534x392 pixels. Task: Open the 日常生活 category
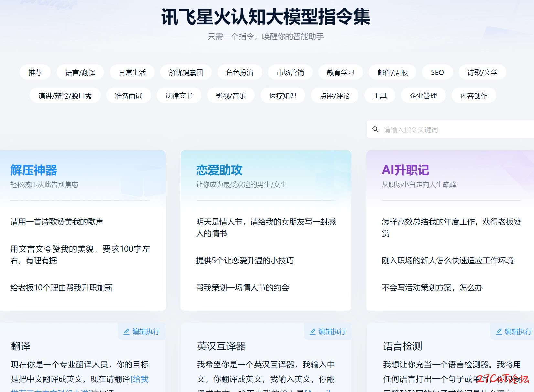point(132,72)
